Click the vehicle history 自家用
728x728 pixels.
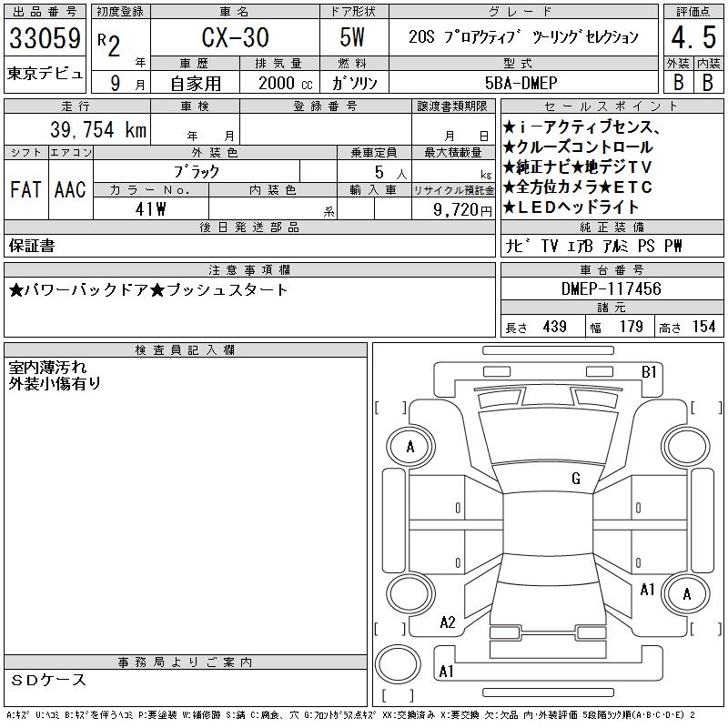196,84
